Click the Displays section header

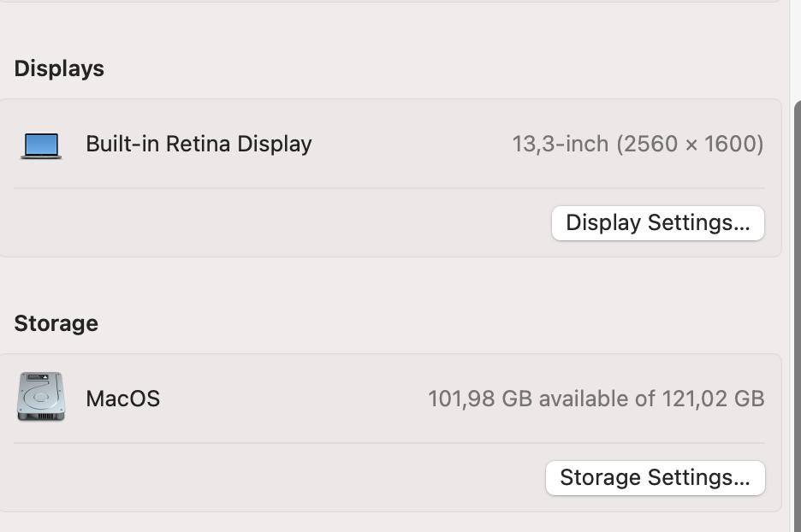(58, 68)
